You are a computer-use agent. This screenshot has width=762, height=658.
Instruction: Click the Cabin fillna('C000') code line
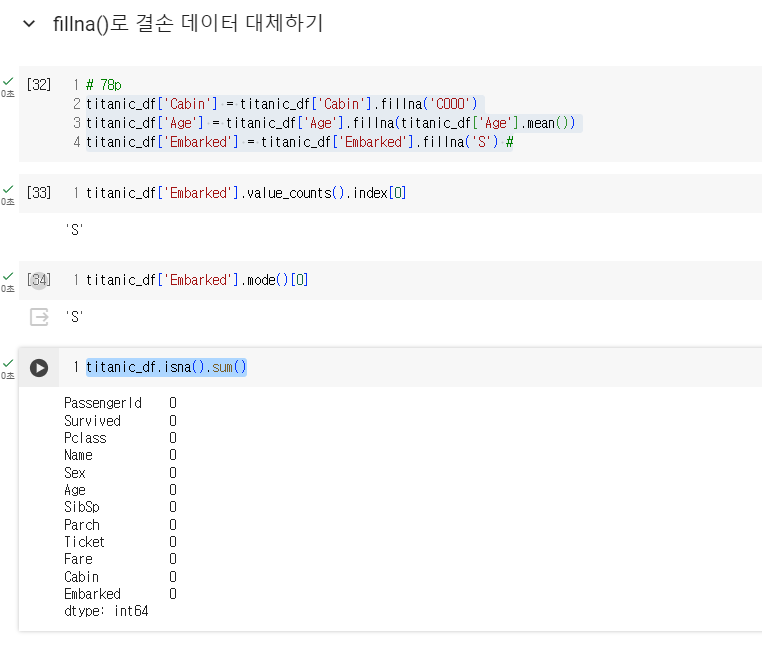[282, 104]
